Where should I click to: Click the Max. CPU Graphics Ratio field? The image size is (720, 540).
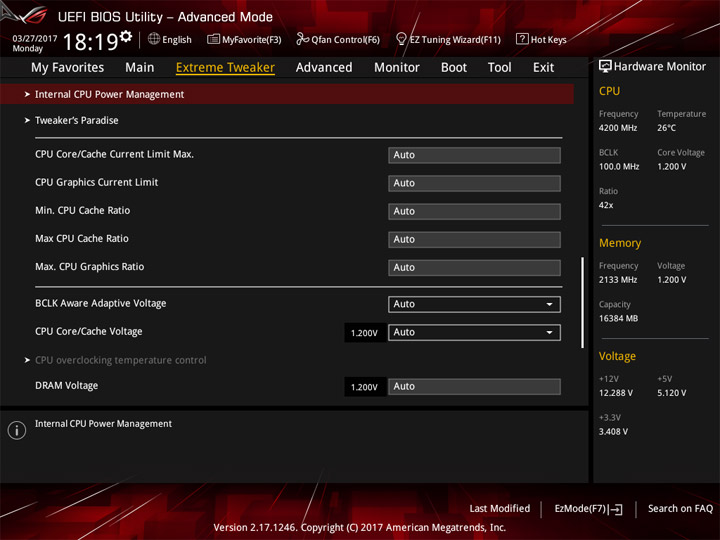click(474, 268)
